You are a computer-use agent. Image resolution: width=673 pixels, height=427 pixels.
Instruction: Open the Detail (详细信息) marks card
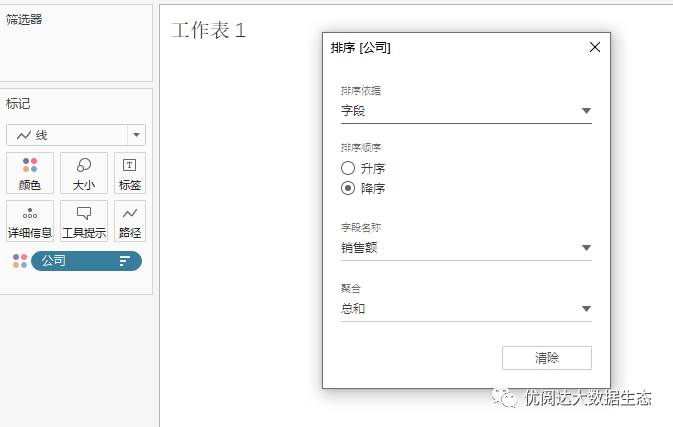(x=30, y=221)
